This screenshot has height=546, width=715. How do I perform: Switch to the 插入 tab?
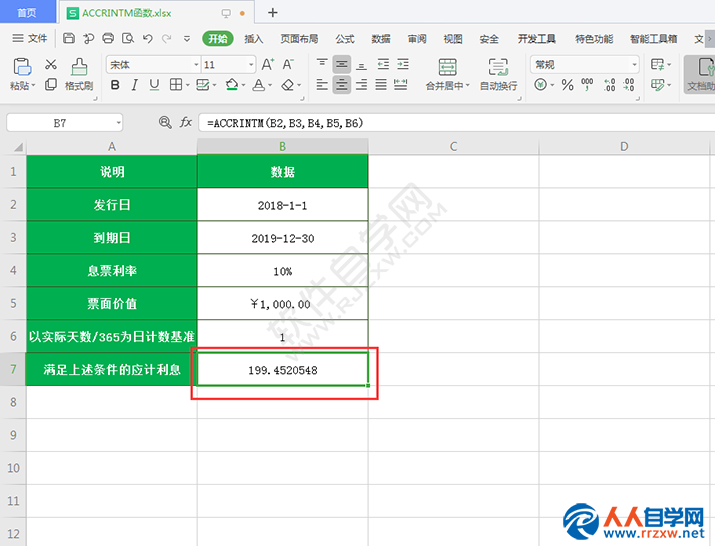pyautogui.click(x=254, y=39)
